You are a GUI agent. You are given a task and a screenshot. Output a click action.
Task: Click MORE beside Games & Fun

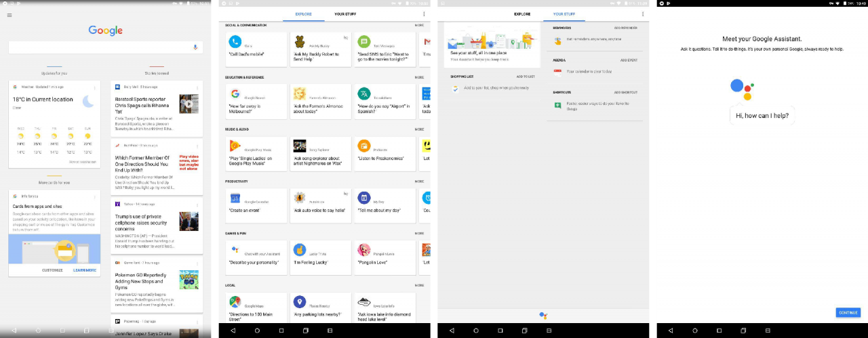pyautogui.click(x=419, y=233)
